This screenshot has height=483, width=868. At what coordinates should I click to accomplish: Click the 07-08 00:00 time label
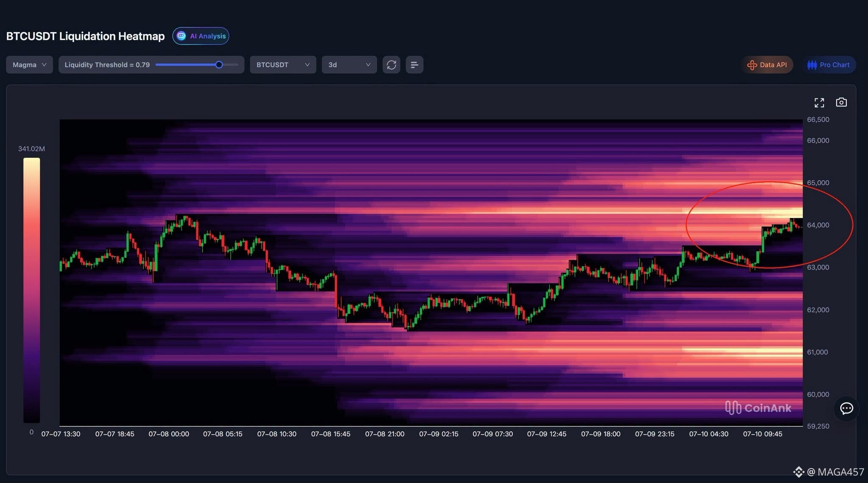click(169, 434)
